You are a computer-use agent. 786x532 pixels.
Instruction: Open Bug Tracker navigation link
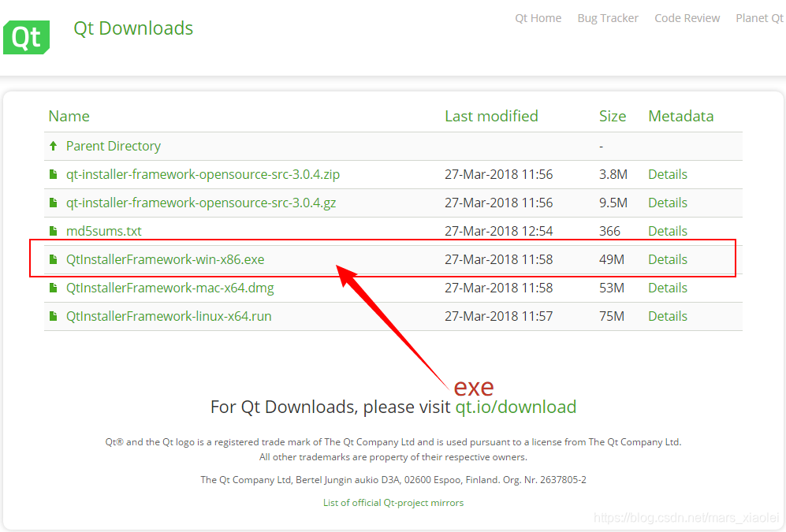(x=608, y=19)
